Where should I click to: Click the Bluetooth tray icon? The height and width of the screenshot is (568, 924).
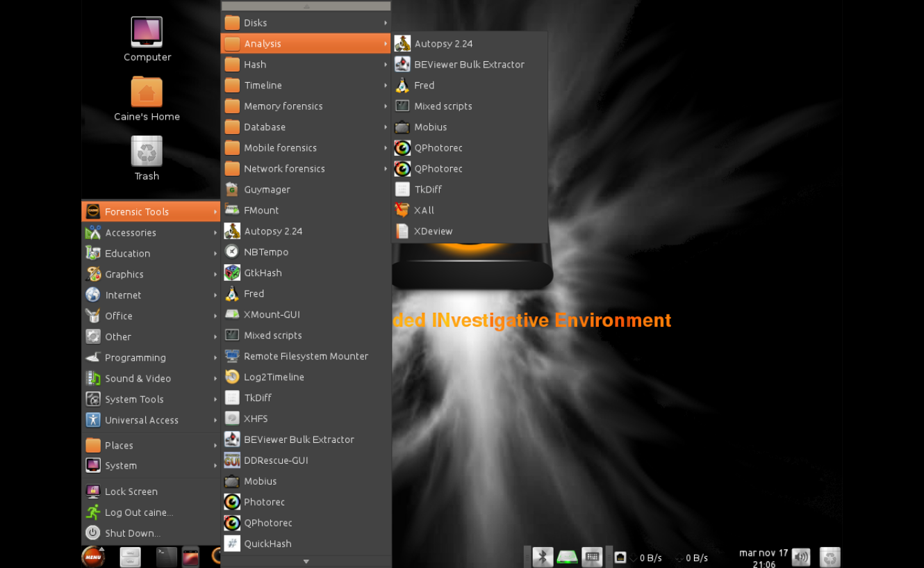[x=543, y=557]
